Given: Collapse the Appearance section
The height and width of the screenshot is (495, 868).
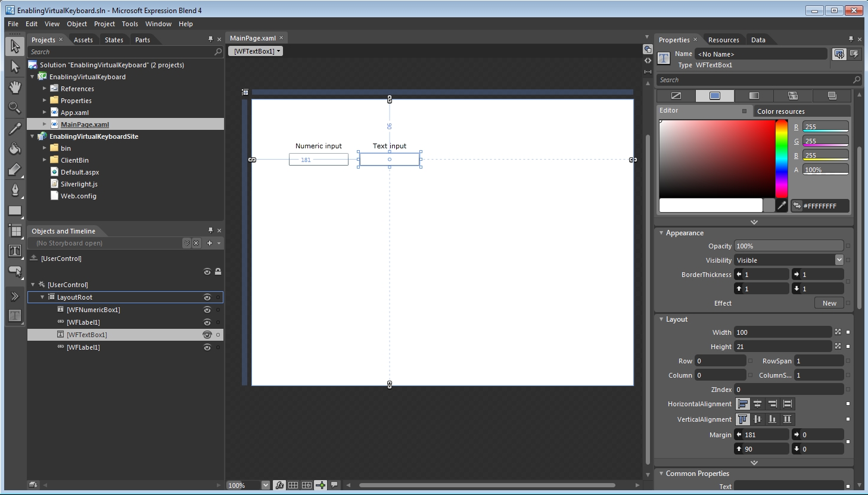Looking at the screenshot, I should 661,233.
